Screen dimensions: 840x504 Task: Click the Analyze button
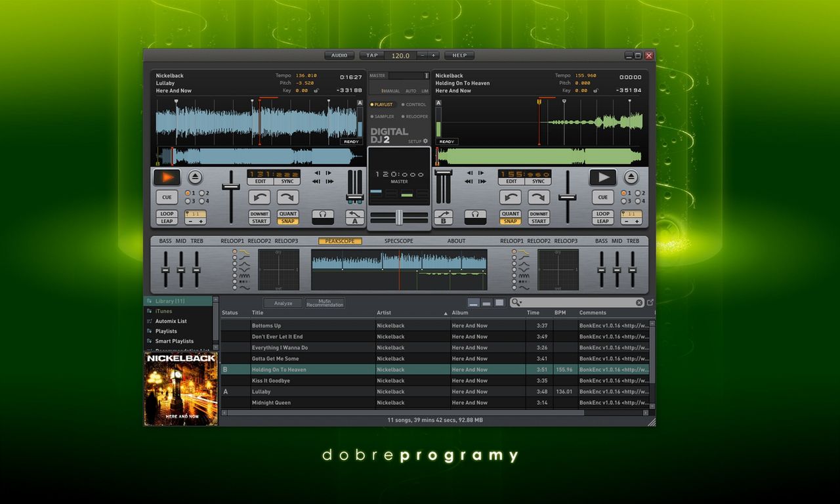coord(283,303)
